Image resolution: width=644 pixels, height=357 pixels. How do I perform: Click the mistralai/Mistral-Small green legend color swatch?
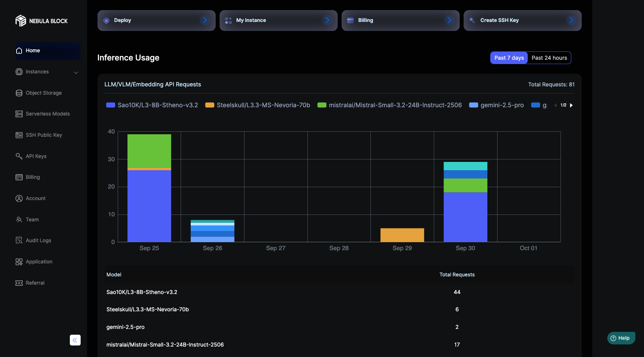(322, 105)
